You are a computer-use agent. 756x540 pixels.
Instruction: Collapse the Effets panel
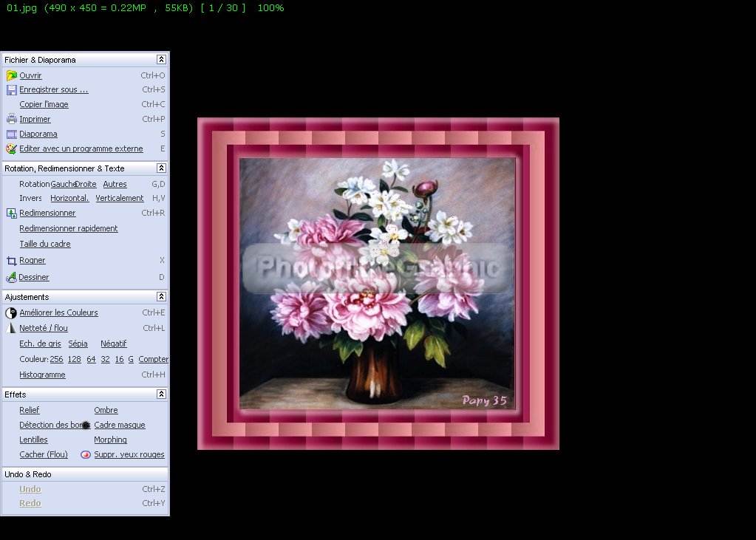[x=161, y=394]
